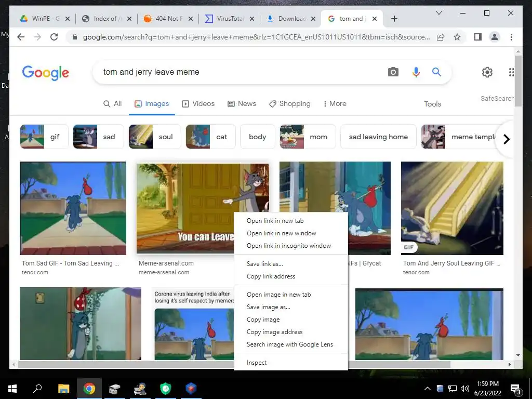The image size is (532, 399).
Task: Click the Chrome forward arrow
Action: pyautogui.click(x=37, y=37)
